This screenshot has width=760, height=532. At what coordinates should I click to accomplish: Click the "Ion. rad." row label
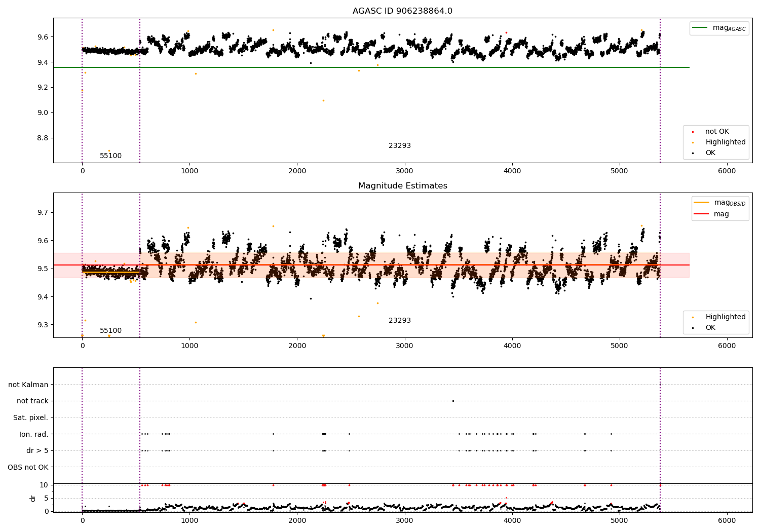pos(34,434)
